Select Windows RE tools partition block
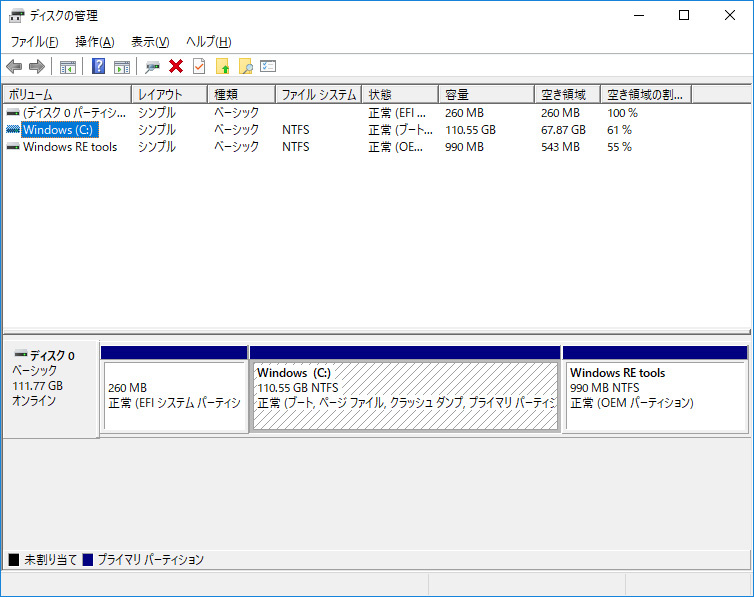 tap(656, 396)
